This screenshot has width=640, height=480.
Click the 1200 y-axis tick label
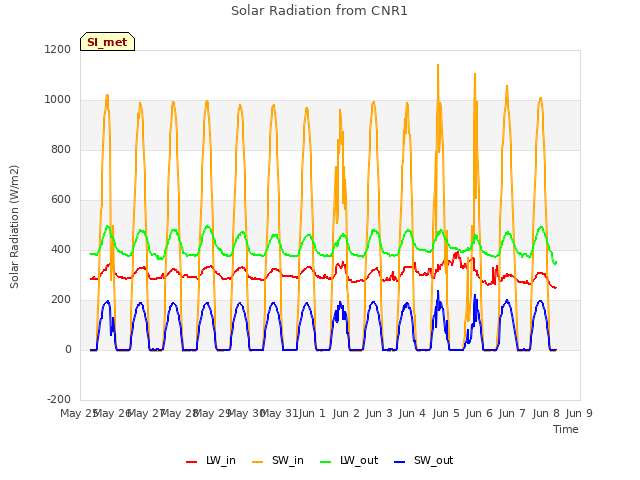coord(58,49)
